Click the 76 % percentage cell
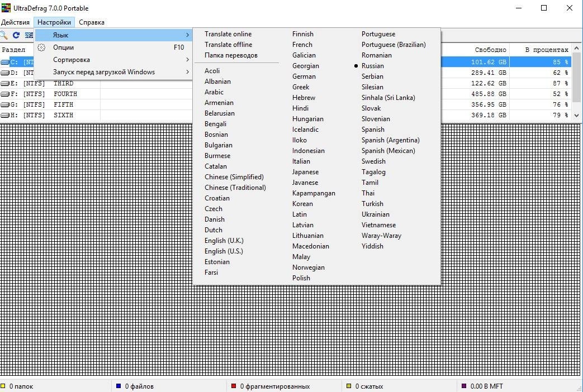The height and width of the screenshot is (392, 583). (560, 104)
